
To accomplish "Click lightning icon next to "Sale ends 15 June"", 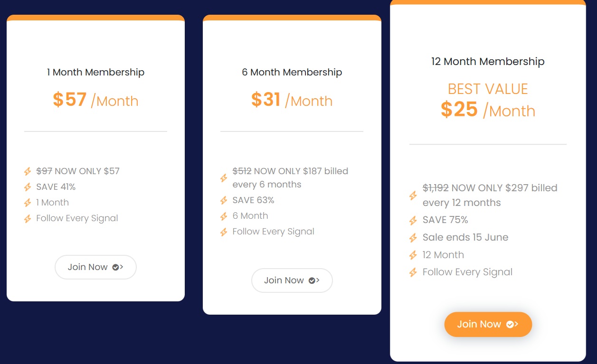I will [x=413, y=238].
